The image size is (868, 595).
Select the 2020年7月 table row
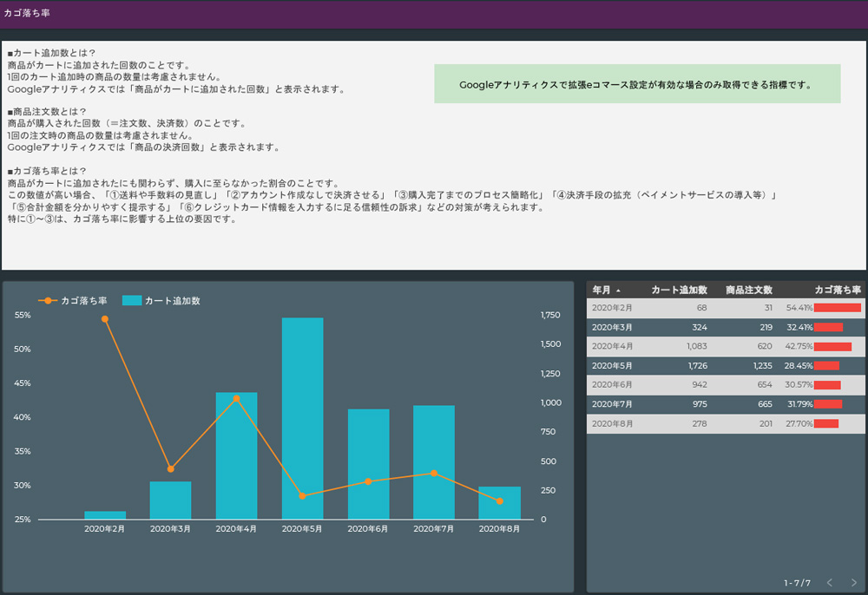(726, 404)
